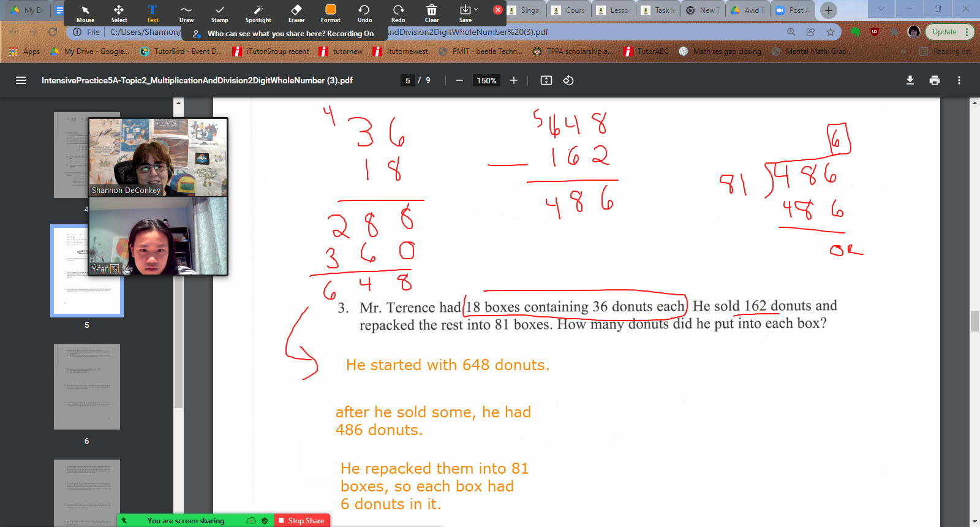980x527 pixels.
Task: Close the annotation toolbar with red X
Action: (x=498, y=10)
